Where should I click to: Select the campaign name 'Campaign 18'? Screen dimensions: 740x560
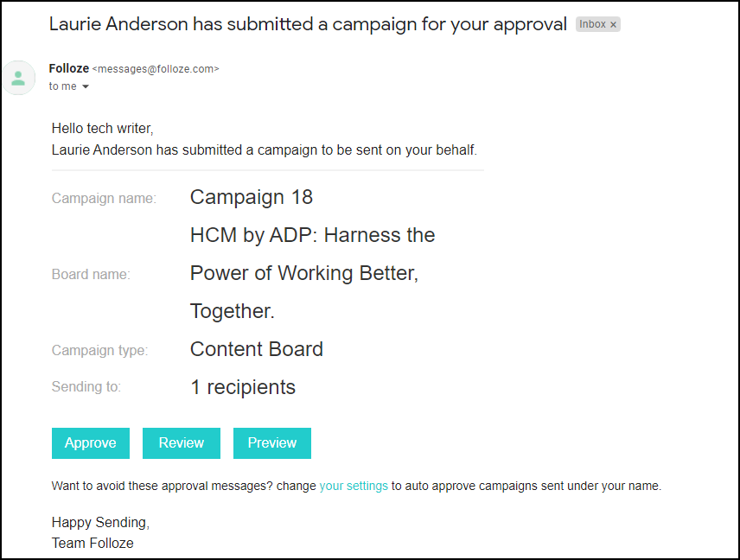click(251, 197)
